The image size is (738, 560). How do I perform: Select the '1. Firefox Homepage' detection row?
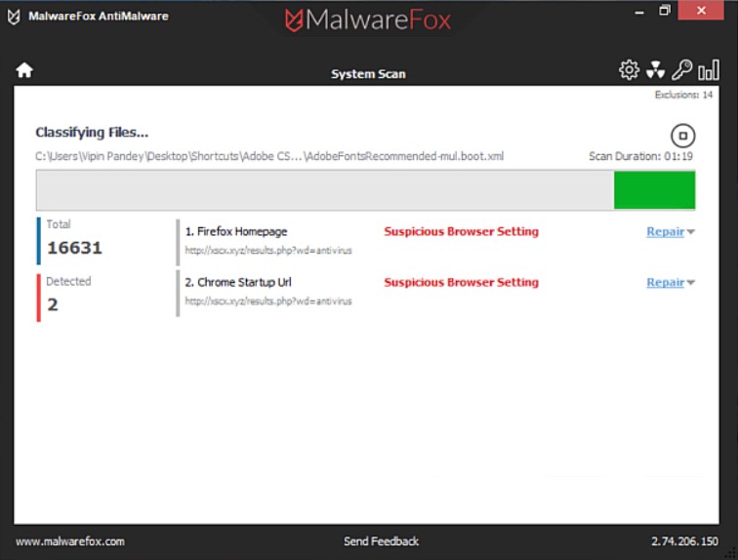[435, 242]
